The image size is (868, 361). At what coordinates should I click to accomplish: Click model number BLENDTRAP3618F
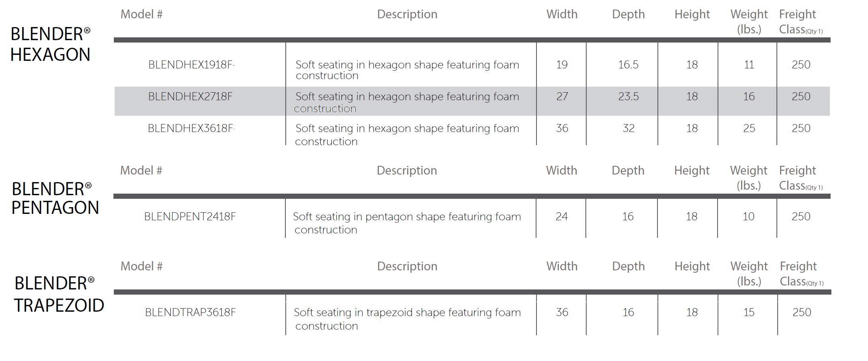(190, 312)
